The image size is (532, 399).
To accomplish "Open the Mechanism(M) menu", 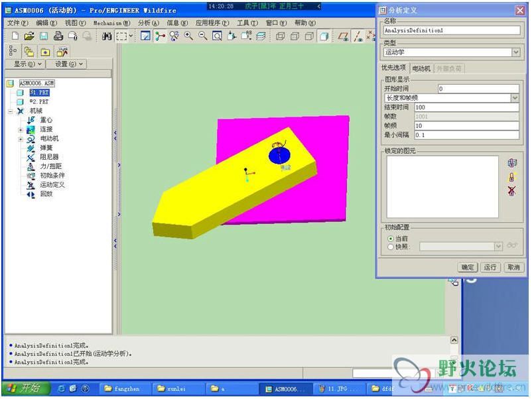I will [111, 23].
